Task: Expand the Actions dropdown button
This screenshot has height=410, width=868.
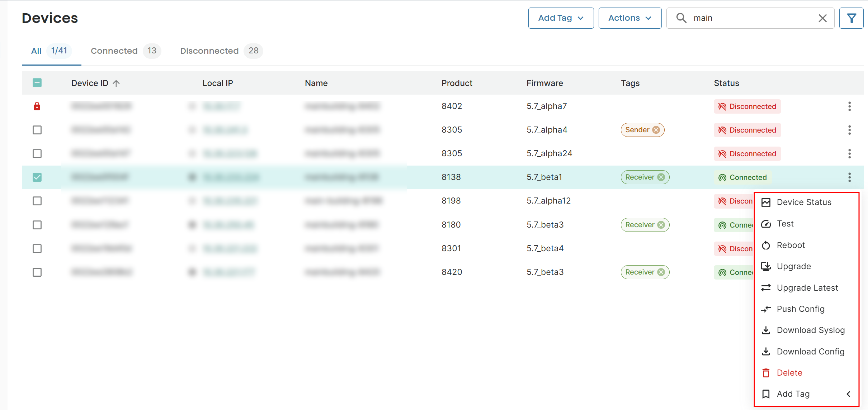Action: click(630, 18)
